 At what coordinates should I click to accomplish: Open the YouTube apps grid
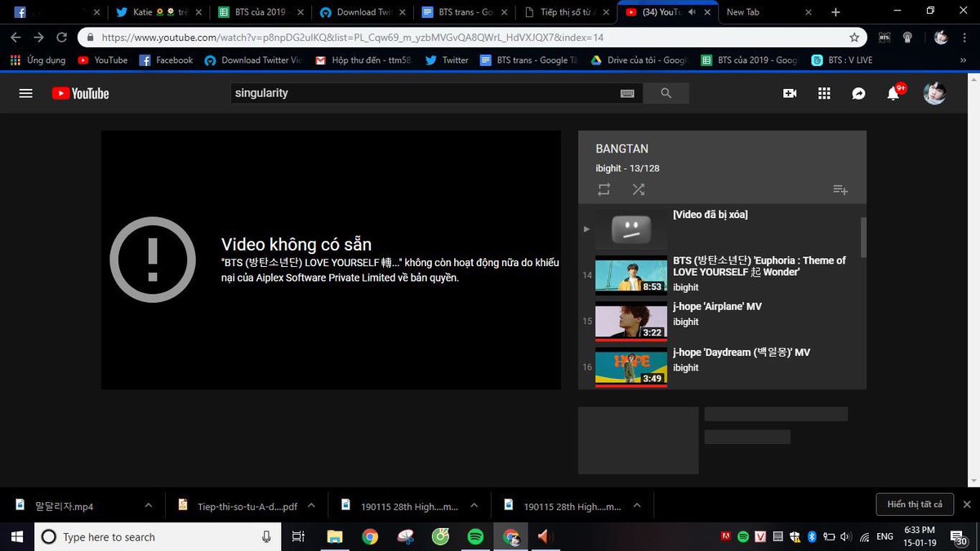(x=824, y=94)
